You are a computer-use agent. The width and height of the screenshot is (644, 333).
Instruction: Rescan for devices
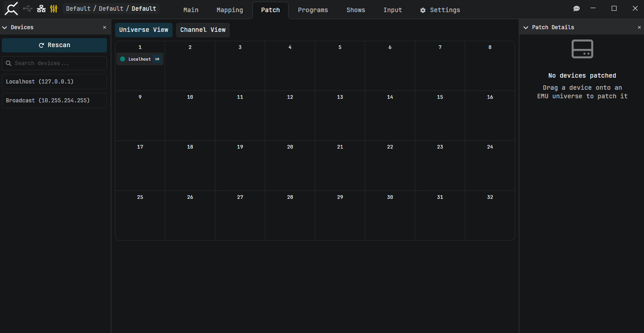[x=54, y=45]
